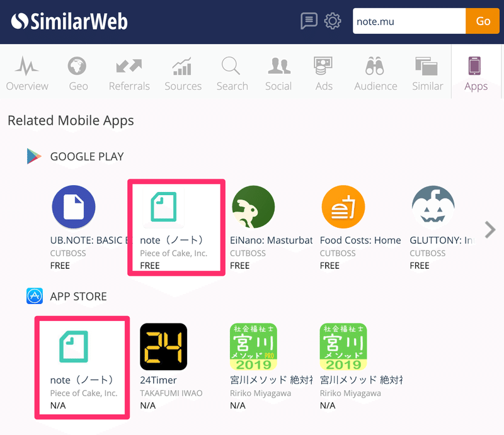Open the GLUTTONY pumpkin app icon
The width and height of the screenshot is (504, 435).
click(x=433, y=206)
